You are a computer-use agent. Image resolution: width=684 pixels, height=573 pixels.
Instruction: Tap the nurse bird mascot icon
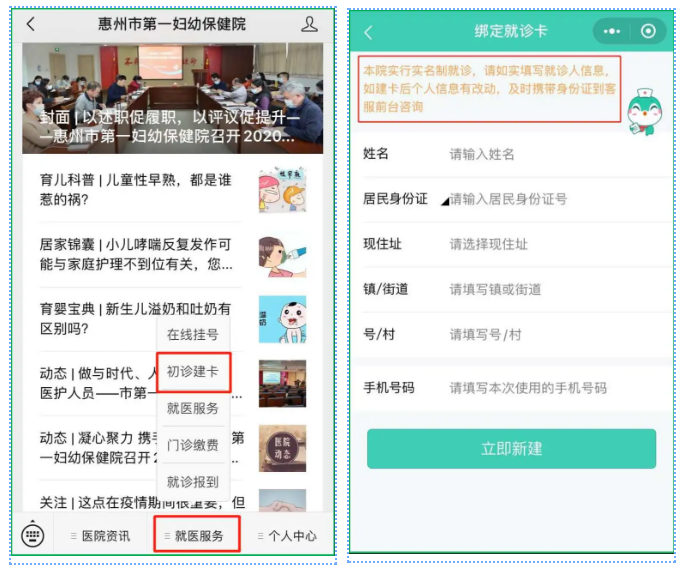point(644,112)
